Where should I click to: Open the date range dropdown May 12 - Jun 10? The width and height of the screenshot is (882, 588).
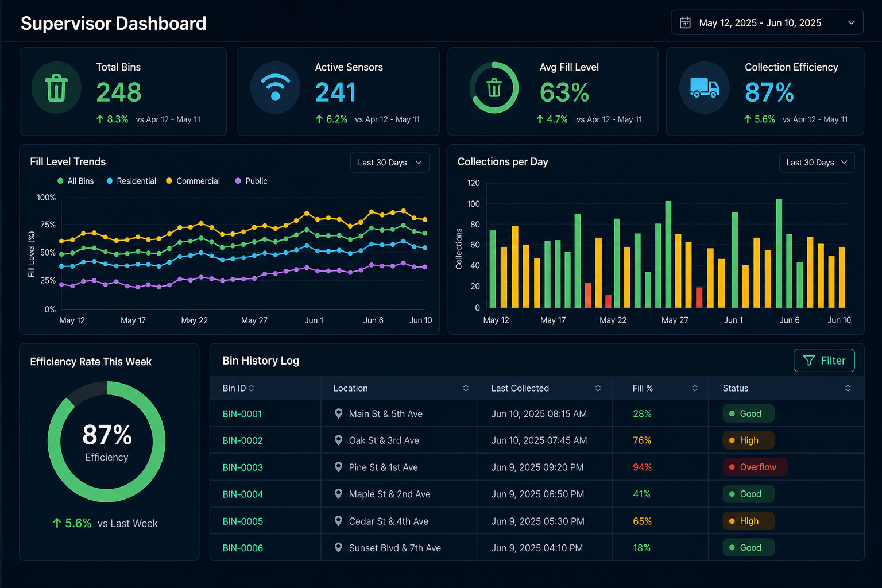pyautogui.click(x=767, y=22)
